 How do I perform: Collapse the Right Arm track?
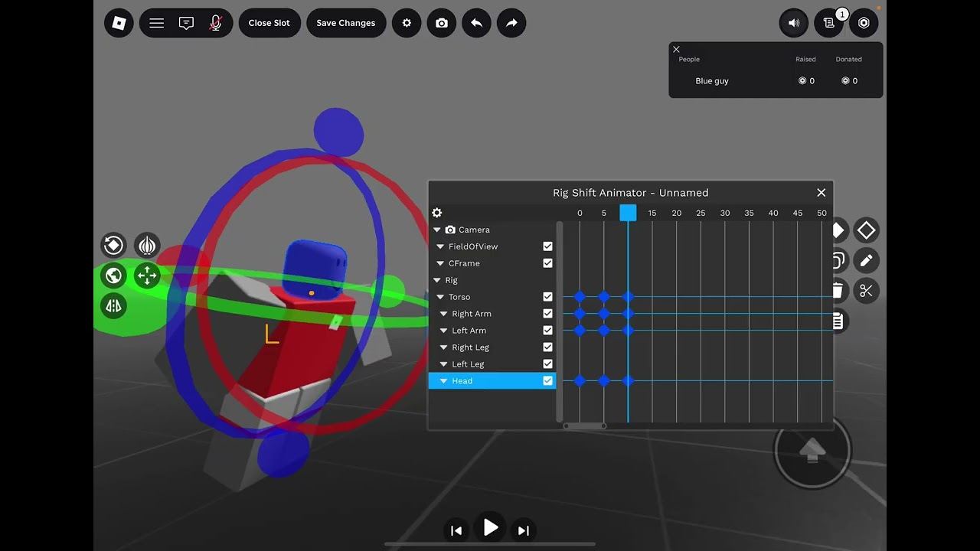[443, 314]
